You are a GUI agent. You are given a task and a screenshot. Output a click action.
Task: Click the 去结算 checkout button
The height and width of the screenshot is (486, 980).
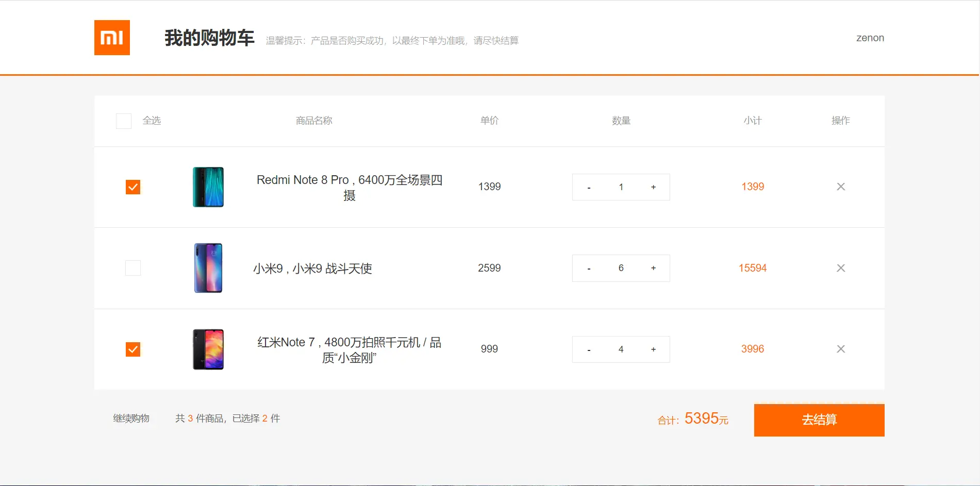(819, 420)
